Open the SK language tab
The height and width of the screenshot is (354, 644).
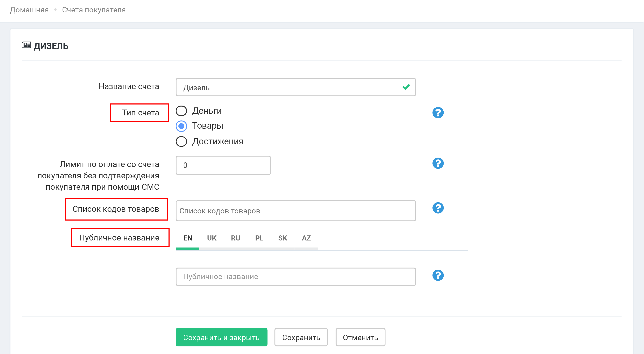pos(282,238)
